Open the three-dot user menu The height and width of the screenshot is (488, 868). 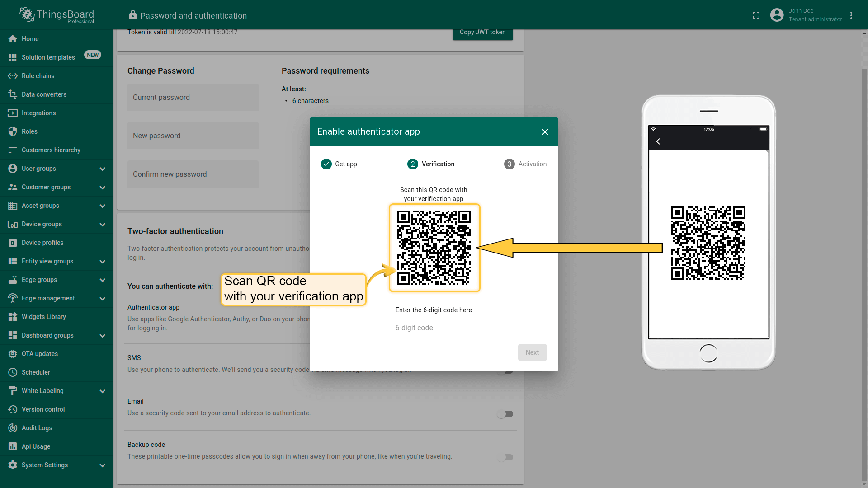click(851, 15)
